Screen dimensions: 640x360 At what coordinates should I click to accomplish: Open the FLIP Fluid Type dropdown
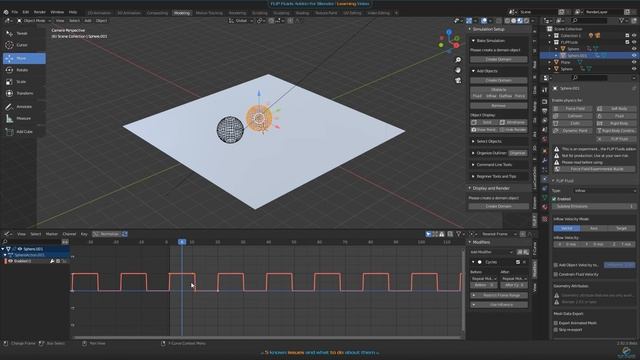point(604,191)
